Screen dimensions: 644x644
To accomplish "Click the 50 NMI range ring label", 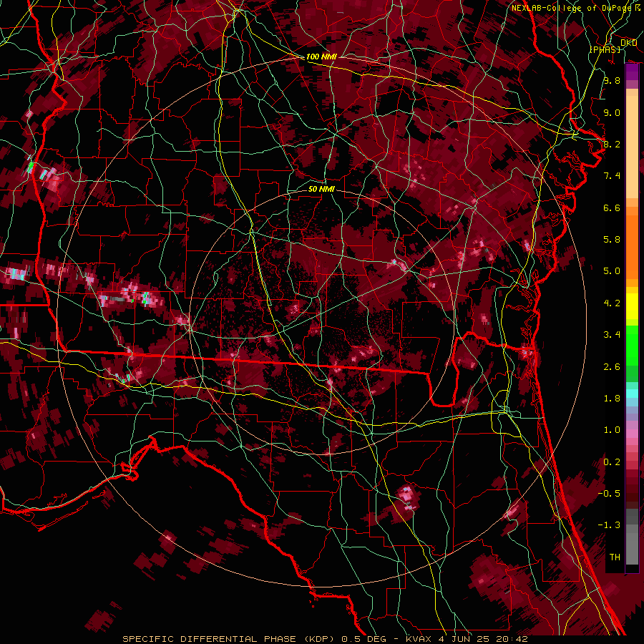I will (x=321, y=189).
